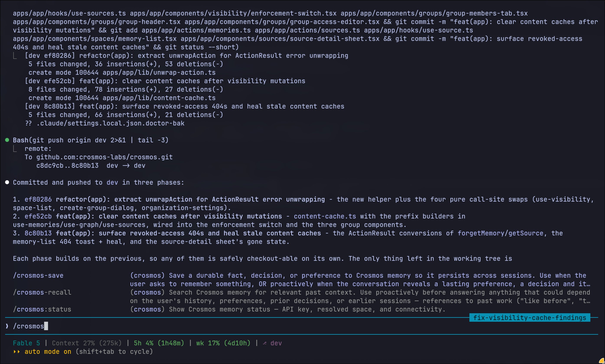Click the double-arrow auto mode icon
The height and width of the screenshot is (364, 605).
pyautogui.click(x=17, y=351)
